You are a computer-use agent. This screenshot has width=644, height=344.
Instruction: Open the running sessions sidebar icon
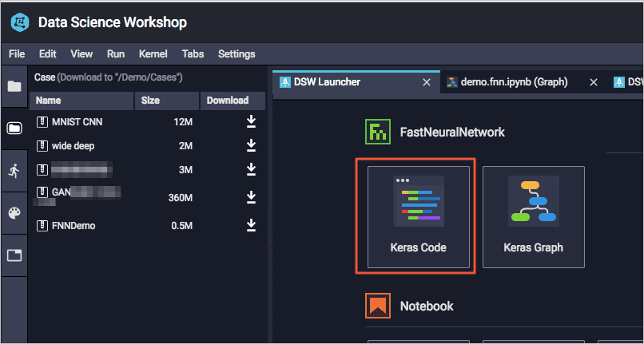pos(14,171)
